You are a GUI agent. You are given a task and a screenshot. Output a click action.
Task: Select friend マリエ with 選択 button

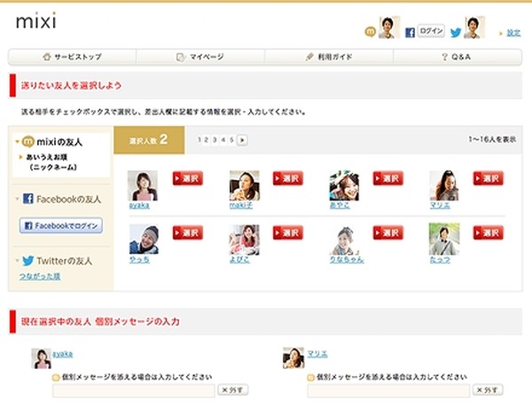[x=489, y=178]
